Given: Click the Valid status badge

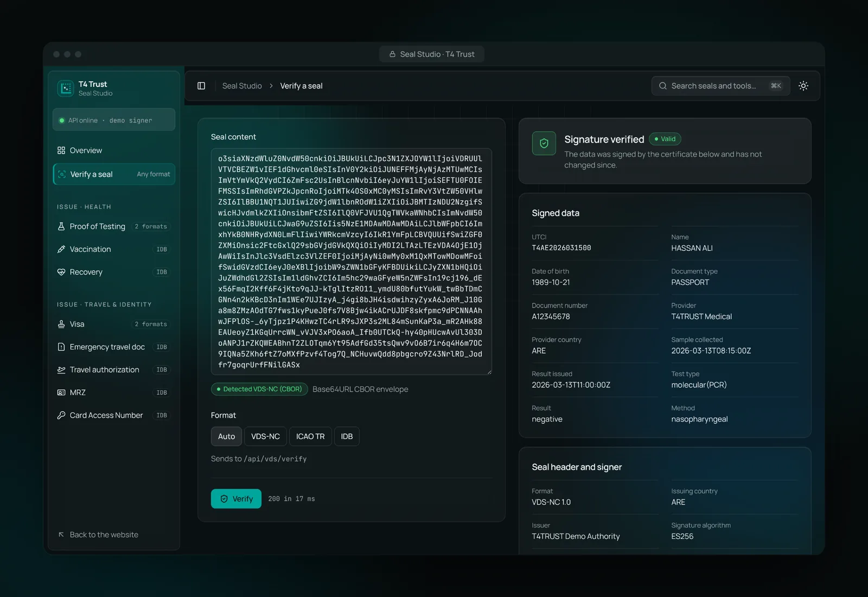Looking at the screenshot, I should click(x=665, y=139).
